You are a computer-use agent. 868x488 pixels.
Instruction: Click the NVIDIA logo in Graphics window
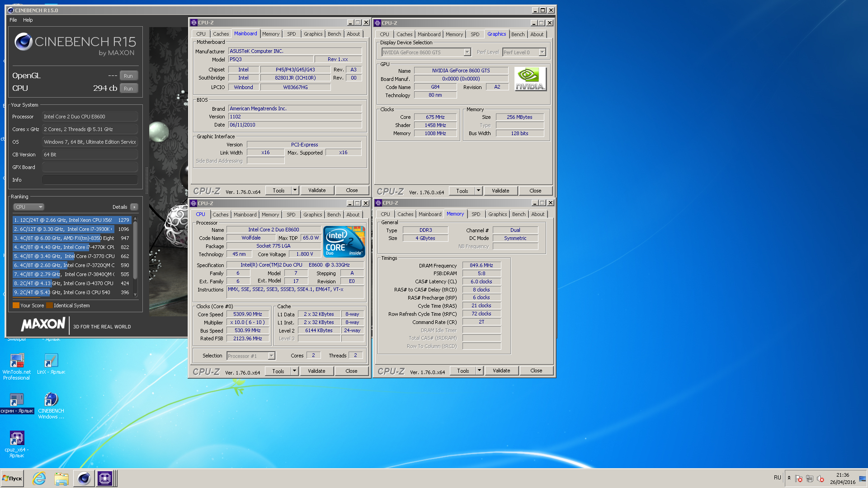tap(530, 79)
